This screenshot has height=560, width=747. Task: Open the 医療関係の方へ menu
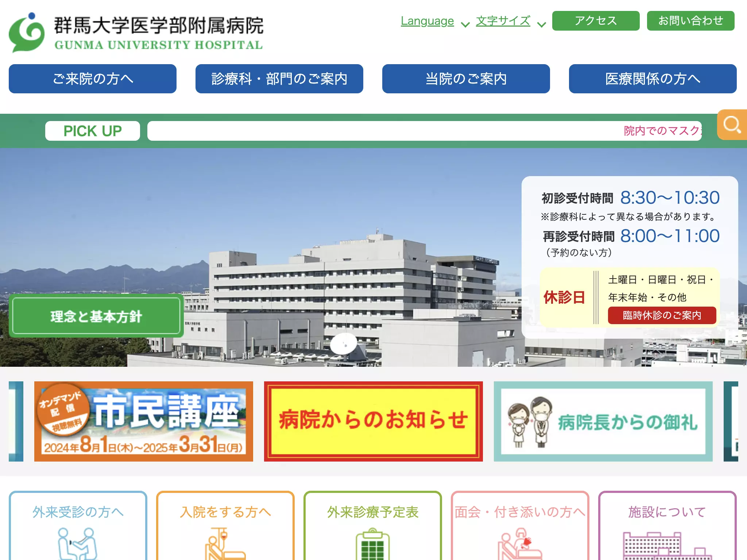pyautogui.click(x=653, y=79)
